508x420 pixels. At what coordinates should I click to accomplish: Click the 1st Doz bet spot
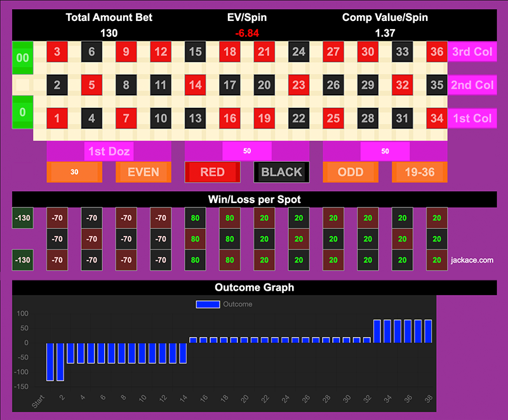click(x=109, y=151)
